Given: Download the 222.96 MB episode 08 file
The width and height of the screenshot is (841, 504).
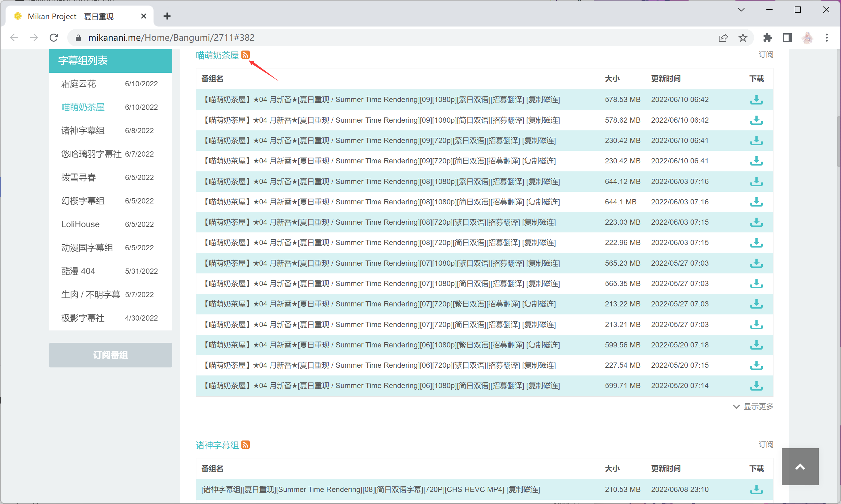Looking at the screenshot, I should point(756,243).
